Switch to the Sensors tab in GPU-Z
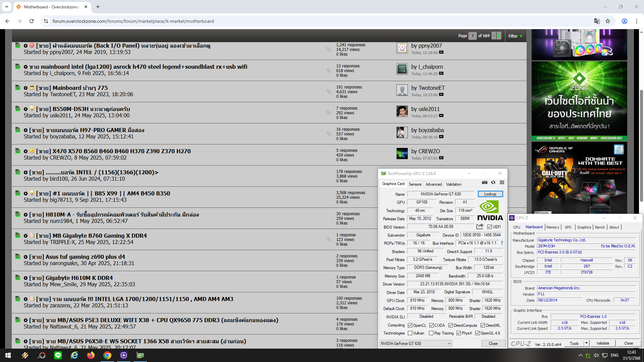 tap(415, 184)
